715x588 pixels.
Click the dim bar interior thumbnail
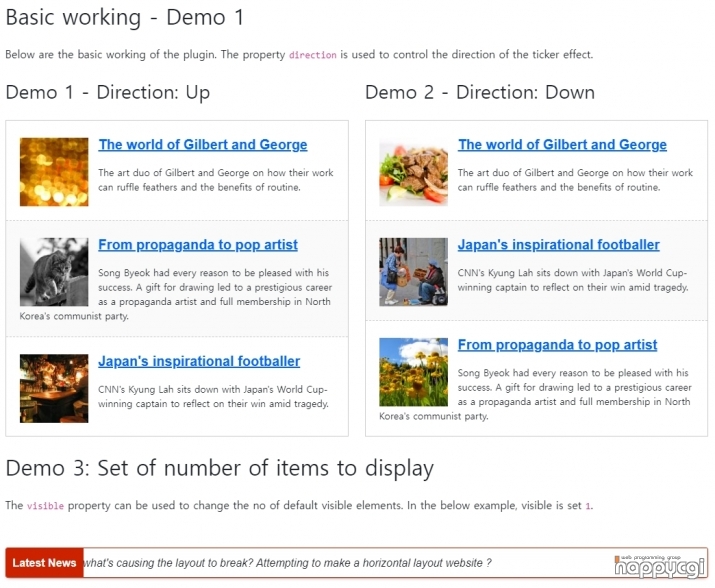point(54,388)
